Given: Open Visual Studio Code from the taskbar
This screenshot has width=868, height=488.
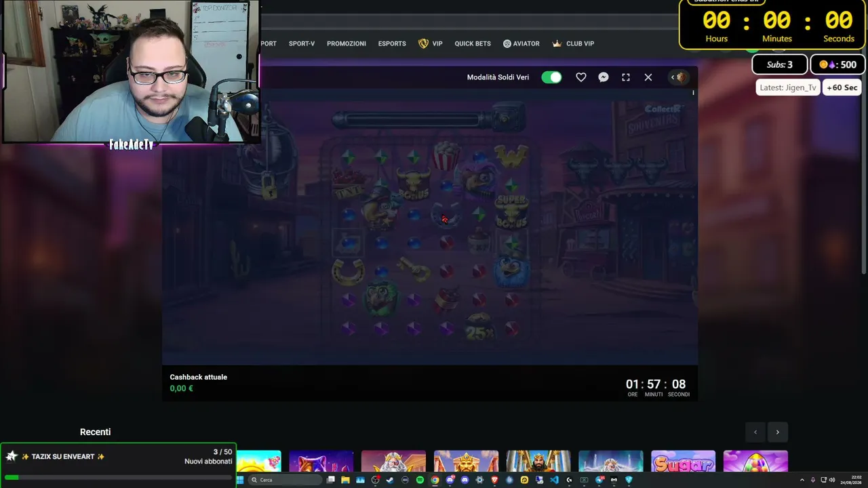Looking at the screenshot, I should 554,480.
